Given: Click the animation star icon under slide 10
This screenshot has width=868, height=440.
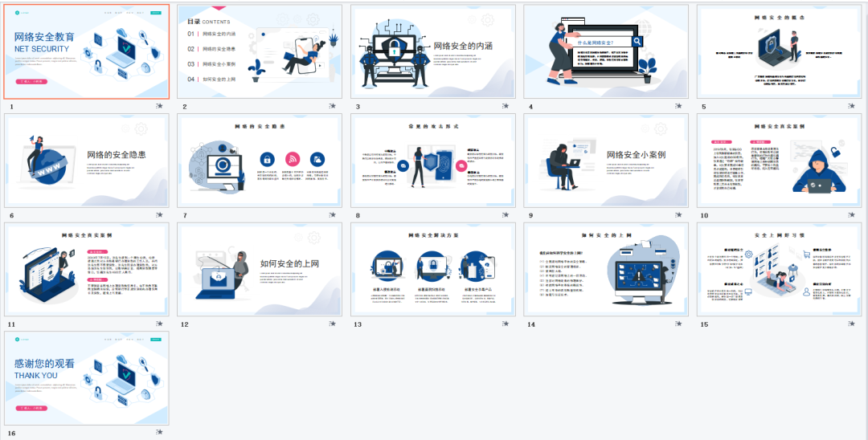Looking at the screenshot, I should [853, 215].
